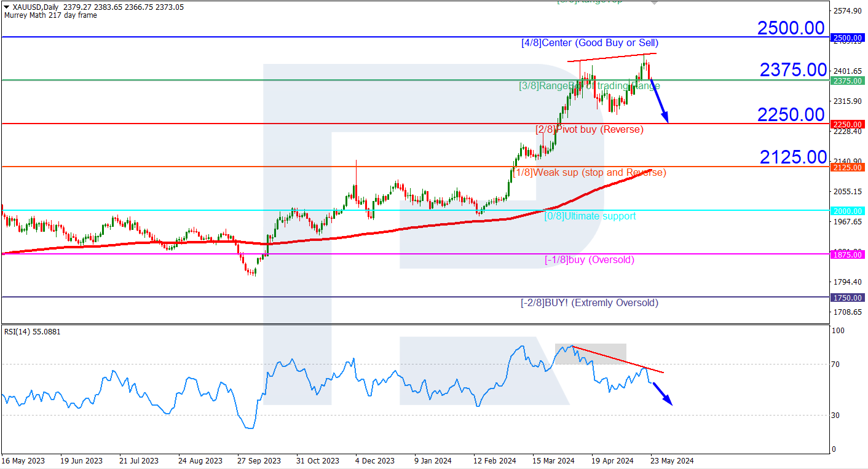Select the [0/8]Ultimate support label
The width and height of the screenshot is (868, 469).
pyautogui.click(x=590, y=216)
